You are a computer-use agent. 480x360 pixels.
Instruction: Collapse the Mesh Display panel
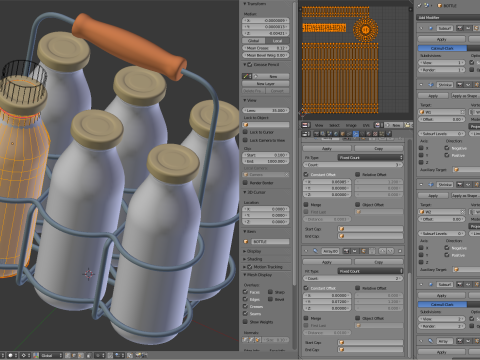(x=245, y=275)
